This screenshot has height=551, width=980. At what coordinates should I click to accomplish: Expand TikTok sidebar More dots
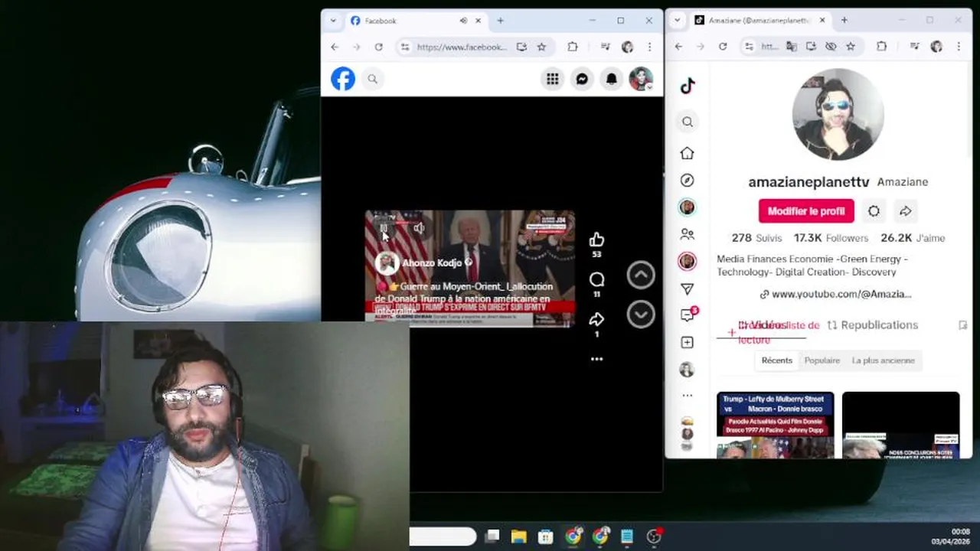pyautogui.click(x=688, y=396)
